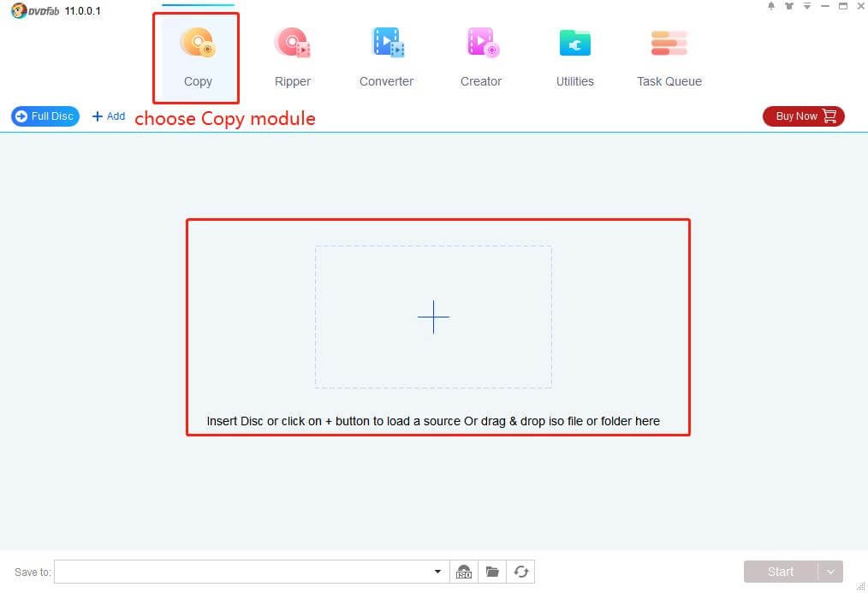
Task: Click the plus area to load a source
Action: point(433,317)
